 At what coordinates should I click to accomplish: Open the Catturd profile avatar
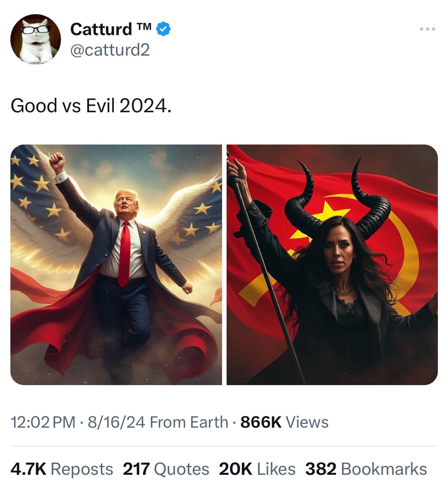pyautogui.click(x=36, y=39)
